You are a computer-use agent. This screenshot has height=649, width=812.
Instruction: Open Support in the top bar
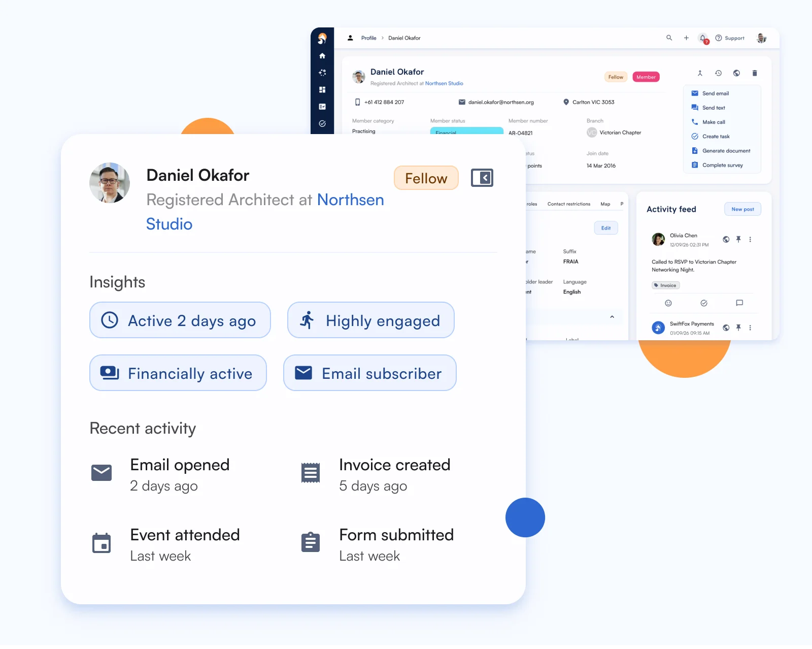730,38
